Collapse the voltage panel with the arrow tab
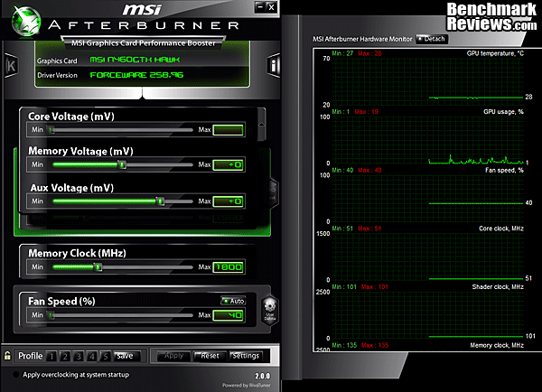Viewport: 542px width, 392px height. tap(262, 125)
